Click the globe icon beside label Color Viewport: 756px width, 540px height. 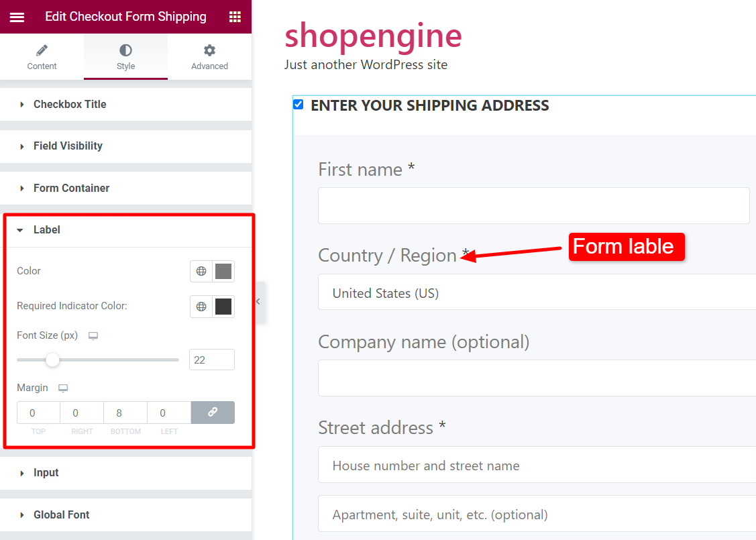point(201,271)
